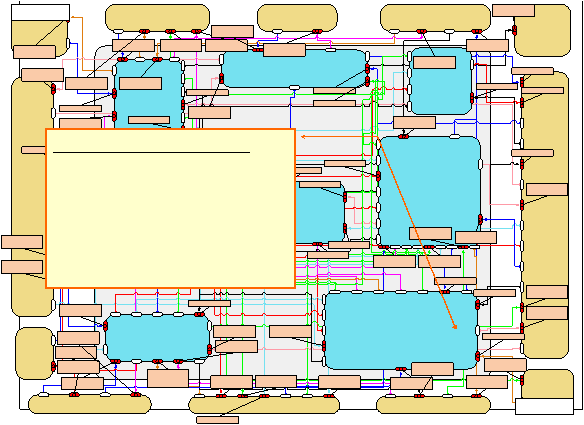Select the pale yellow note panel with orange border
The image size is (584, 425).
[x=171, y=209]
